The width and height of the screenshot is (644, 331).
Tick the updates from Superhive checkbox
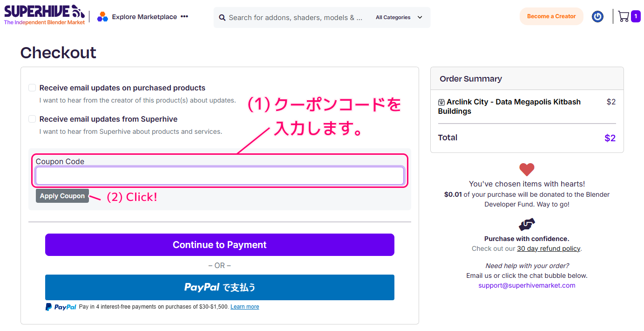(32, 119)
